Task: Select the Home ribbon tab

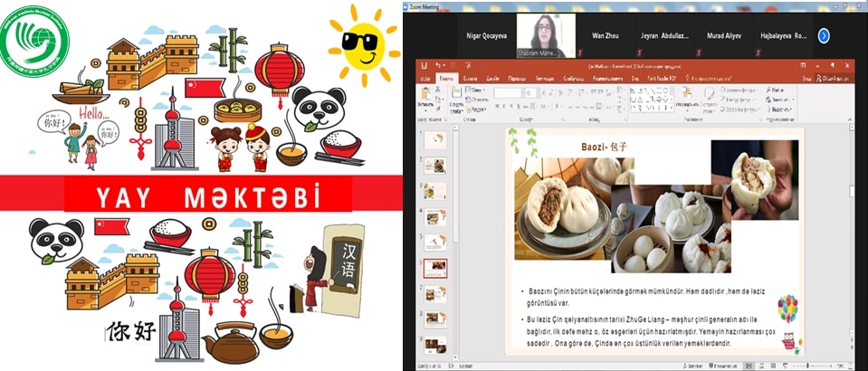Action: pyautogui.click(x=445, y=79)
